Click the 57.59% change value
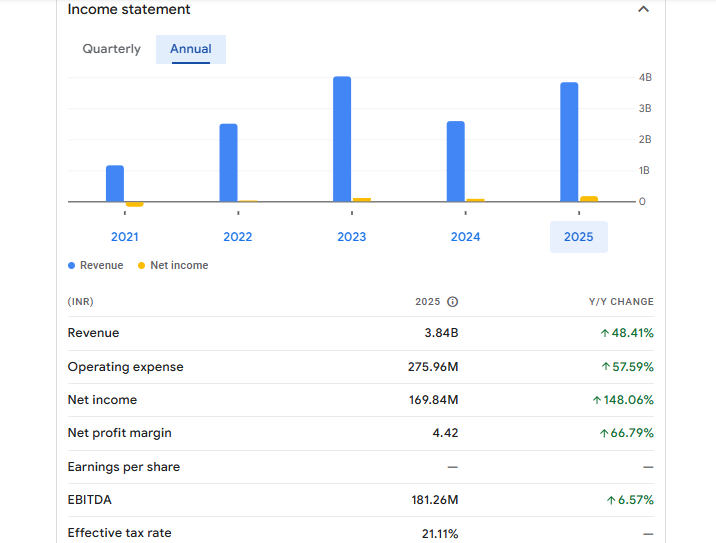716x543 pixels. point(627,367)
